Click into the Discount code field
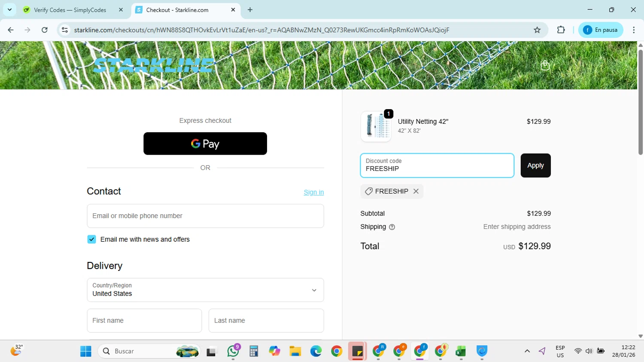 (437, 165)
